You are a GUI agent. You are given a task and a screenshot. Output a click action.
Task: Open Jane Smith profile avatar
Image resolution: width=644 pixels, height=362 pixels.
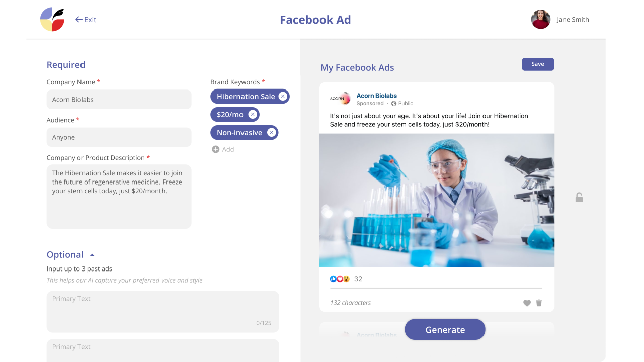[541, 20]
